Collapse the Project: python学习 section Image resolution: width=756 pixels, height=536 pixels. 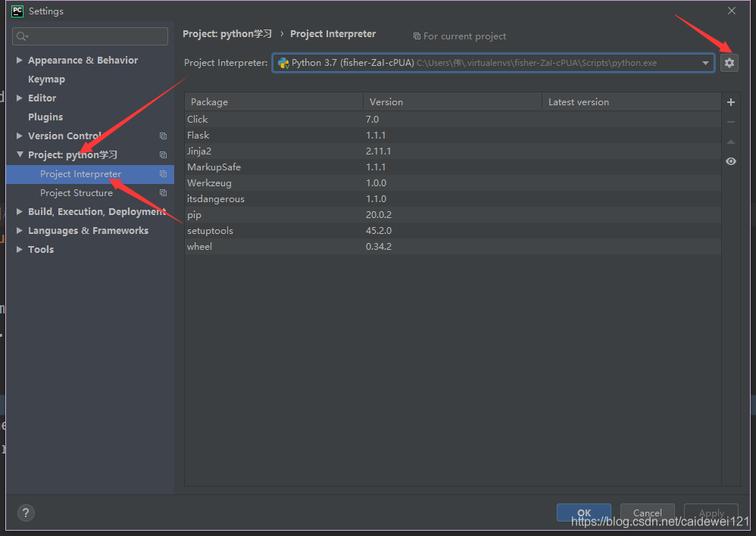20,155
